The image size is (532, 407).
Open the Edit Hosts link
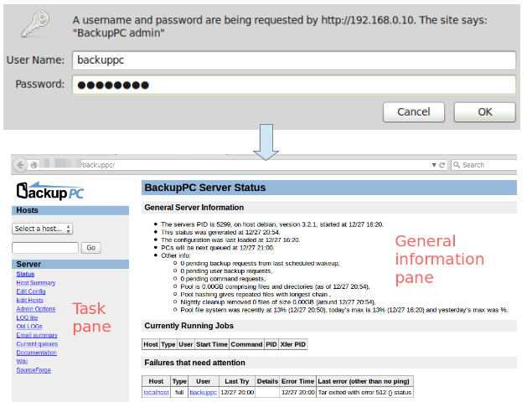[x=30, y=301]
